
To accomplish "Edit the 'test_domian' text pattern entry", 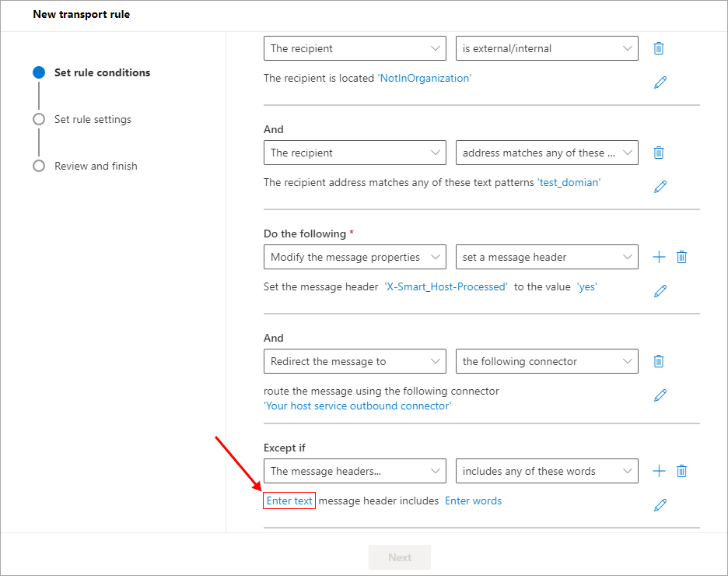I will click(x=660, y=187).
